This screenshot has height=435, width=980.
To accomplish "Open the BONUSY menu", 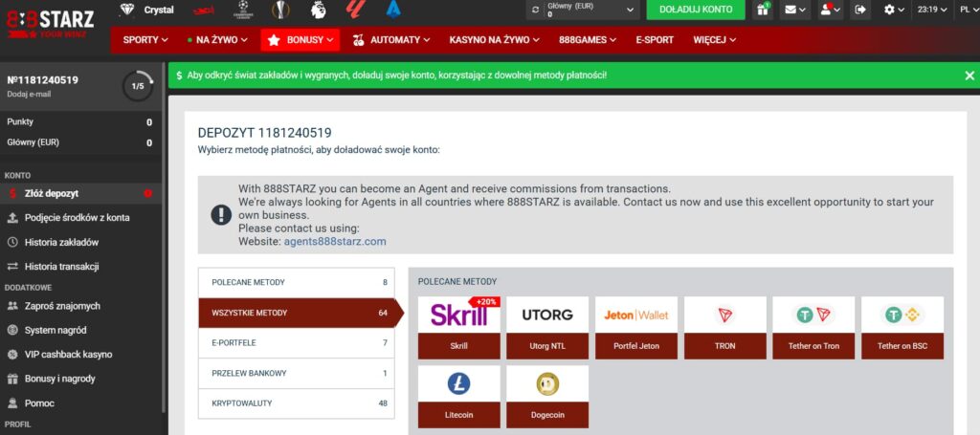I will click(300, 39).
